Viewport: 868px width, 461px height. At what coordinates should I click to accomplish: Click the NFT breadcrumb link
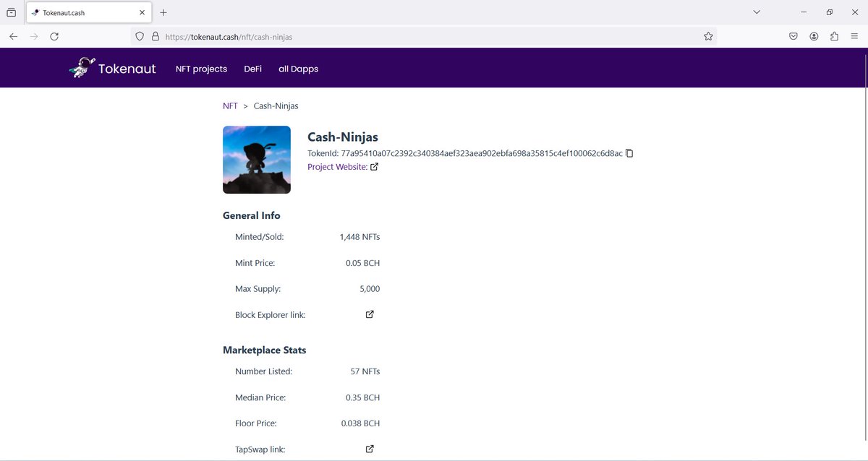click(x=230, y=105)
